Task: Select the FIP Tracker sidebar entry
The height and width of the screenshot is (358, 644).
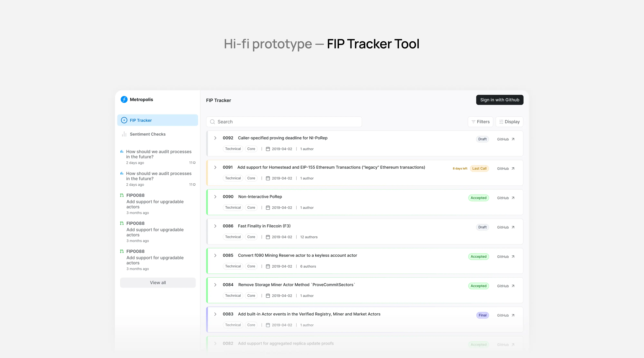Action: coord(141,120)
